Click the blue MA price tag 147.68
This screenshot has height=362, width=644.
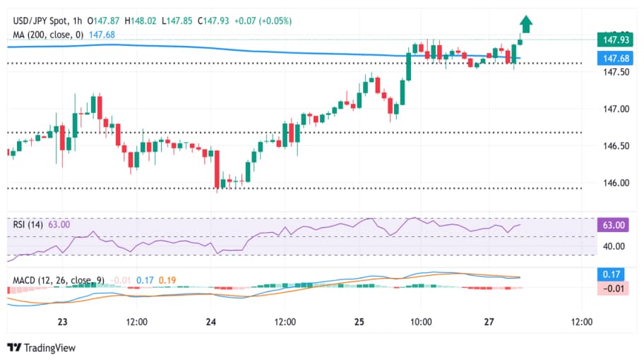tap(615, 59)
